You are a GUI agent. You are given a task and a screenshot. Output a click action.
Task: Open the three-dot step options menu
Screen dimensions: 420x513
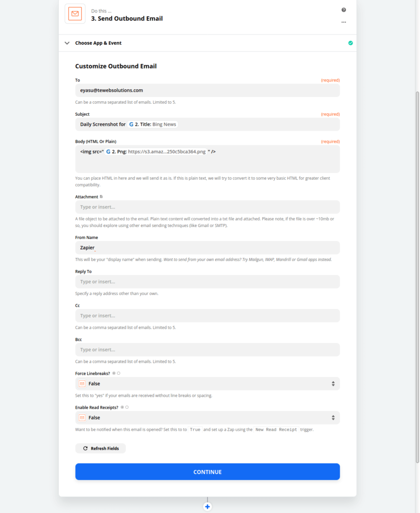(x=343, y=22)
